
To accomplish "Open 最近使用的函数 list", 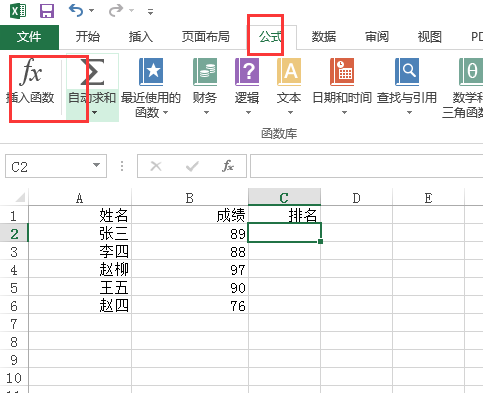I will pos(151,88).
